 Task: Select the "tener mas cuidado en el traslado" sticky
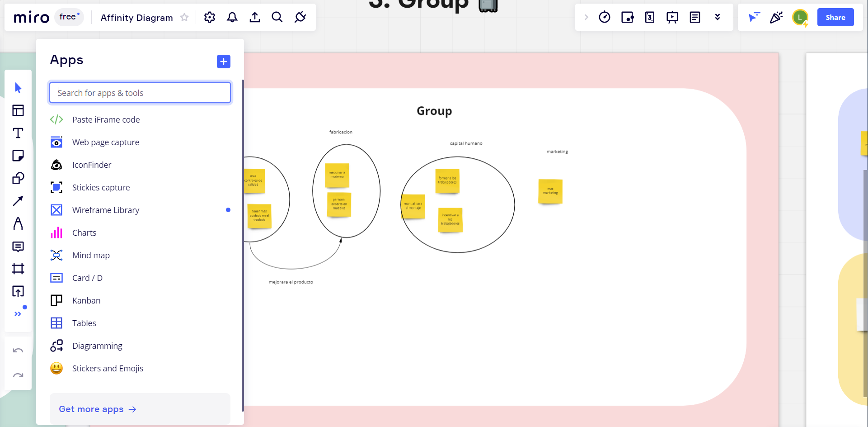click(x=259, y=216)
